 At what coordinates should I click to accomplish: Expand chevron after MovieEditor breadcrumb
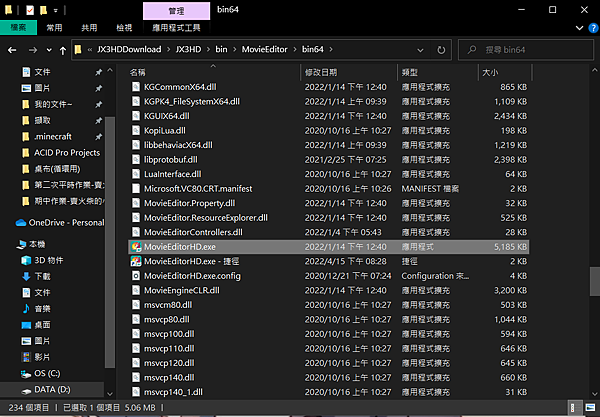pyautogui.click(x=295, y=50)
